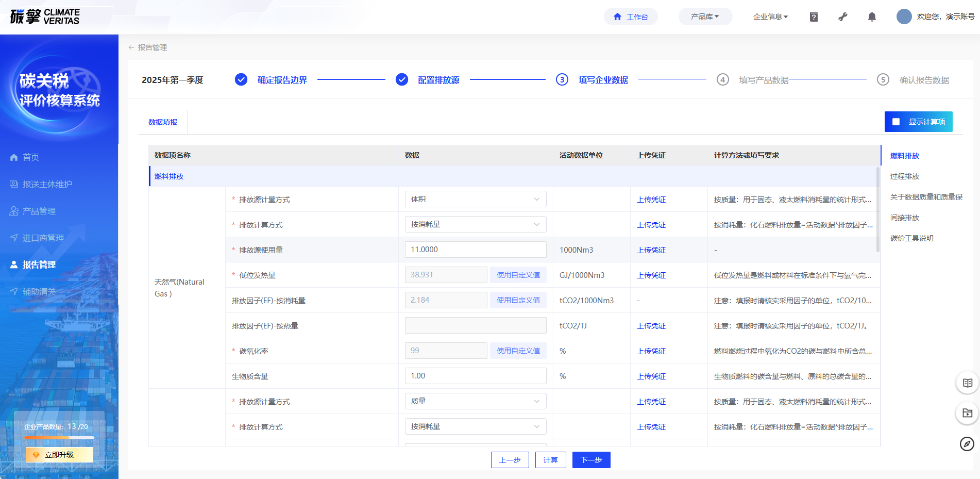Open the notification bell

(872, 17)
